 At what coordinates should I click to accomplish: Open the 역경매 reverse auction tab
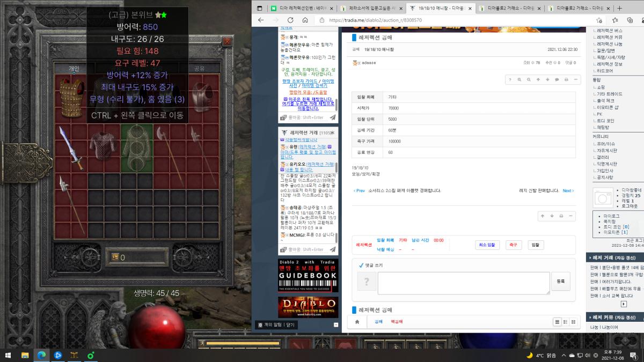tap(397, 322)
